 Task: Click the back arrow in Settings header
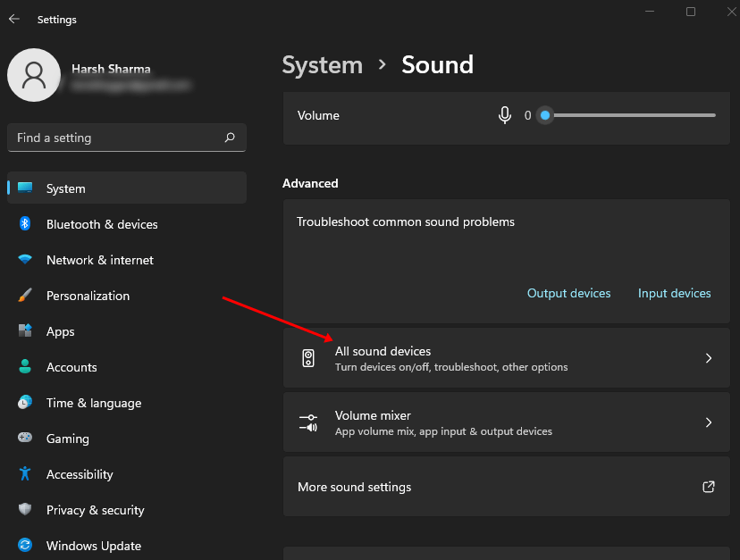[x=14, y=19]
